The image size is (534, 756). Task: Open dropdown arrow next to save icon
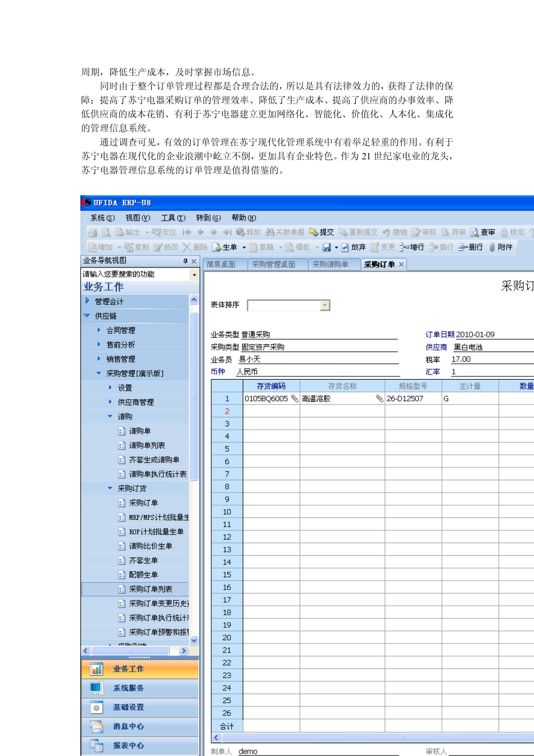336,247
